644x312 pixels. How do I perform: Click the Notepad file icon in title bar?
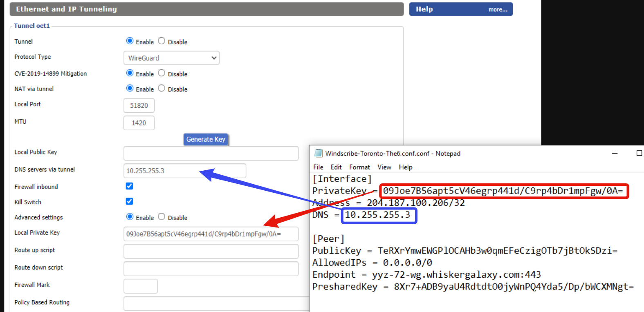click(x=318, y=154)
